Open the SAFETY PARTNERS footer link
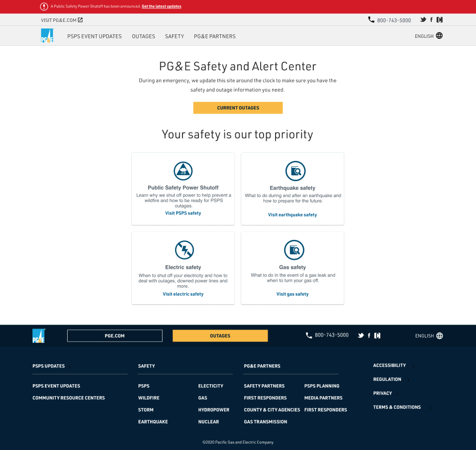The image size is (476, 450). coord(264,386)
